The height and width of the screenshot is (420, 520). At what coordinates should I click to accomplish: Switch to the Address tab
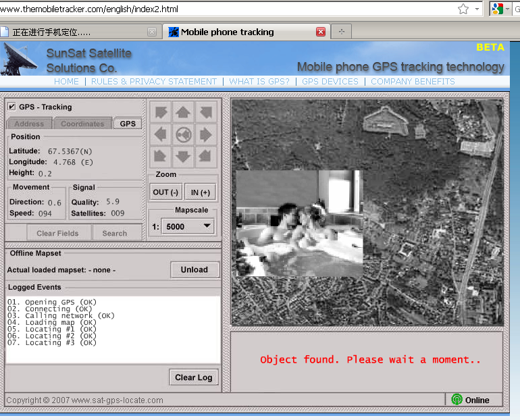pyautogui.click(x=29, y=124)
